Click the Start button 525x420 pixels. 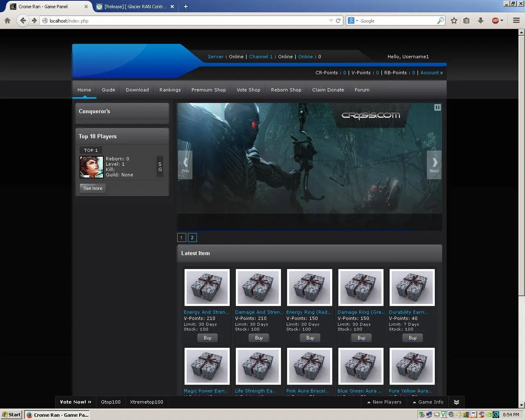click(x=11, y=415)
